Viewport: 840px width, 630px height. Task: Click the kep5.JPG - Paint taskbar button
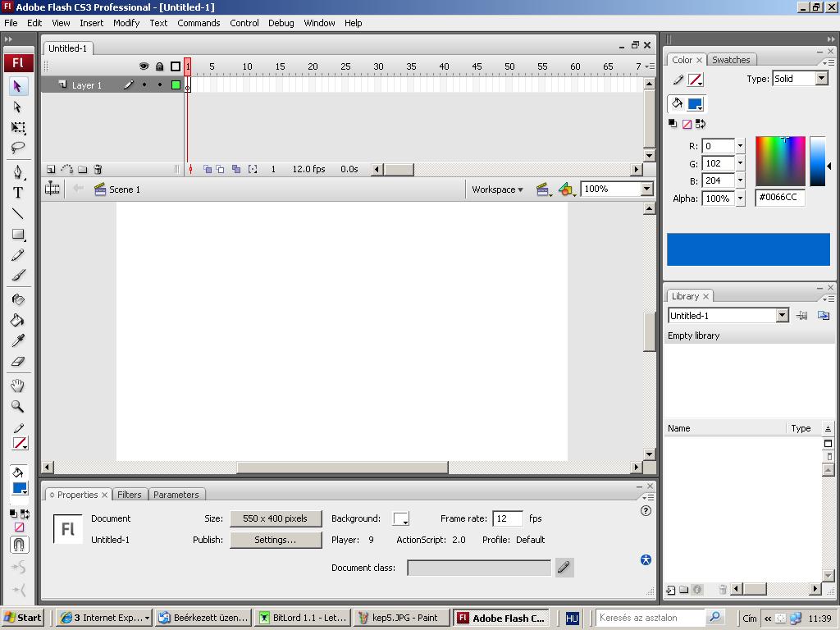[x=400, y=618]
